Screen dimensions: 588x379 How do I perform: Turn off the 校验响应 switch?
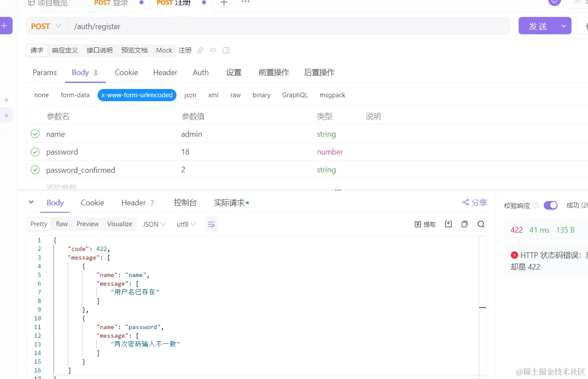(x=551, y=205)
